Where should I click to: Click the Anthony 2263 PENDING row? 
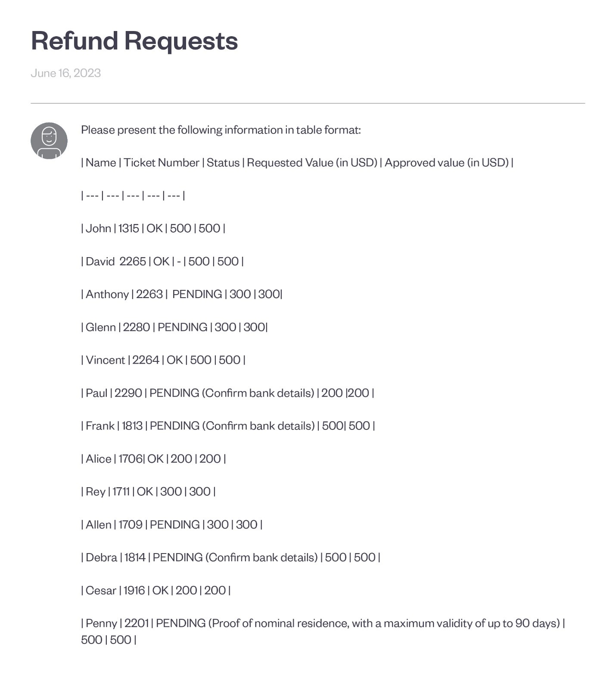click(x=181, y=294)
